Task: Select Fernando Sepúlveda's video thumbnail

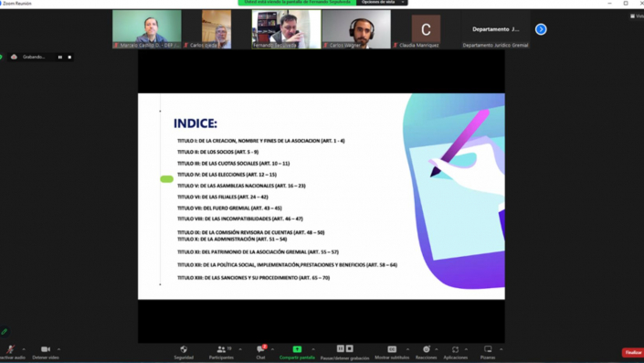Action: pos(286,29)
